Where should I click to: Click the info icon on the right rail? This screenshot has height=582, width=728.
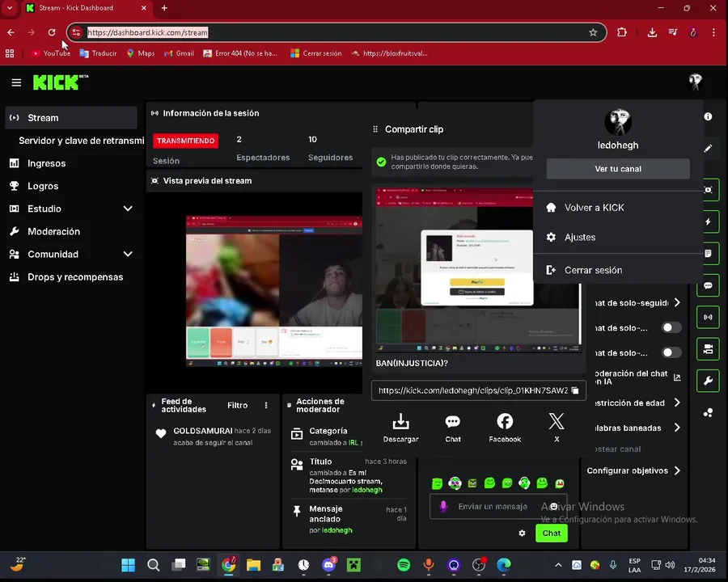(708, 116)
